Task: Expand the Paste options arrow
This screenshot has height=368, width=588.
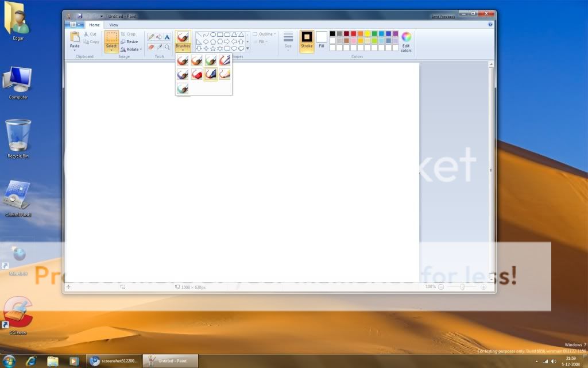Action: (x=75, y=50)
